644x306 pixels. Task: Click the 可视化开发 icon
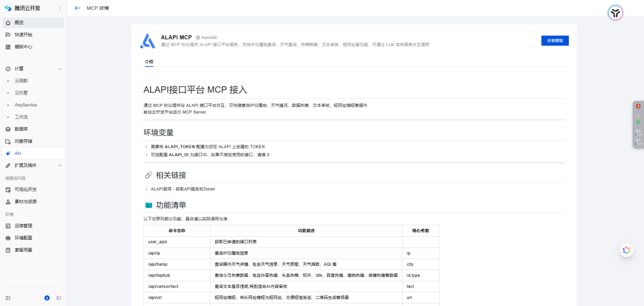[x=8, y=190]
